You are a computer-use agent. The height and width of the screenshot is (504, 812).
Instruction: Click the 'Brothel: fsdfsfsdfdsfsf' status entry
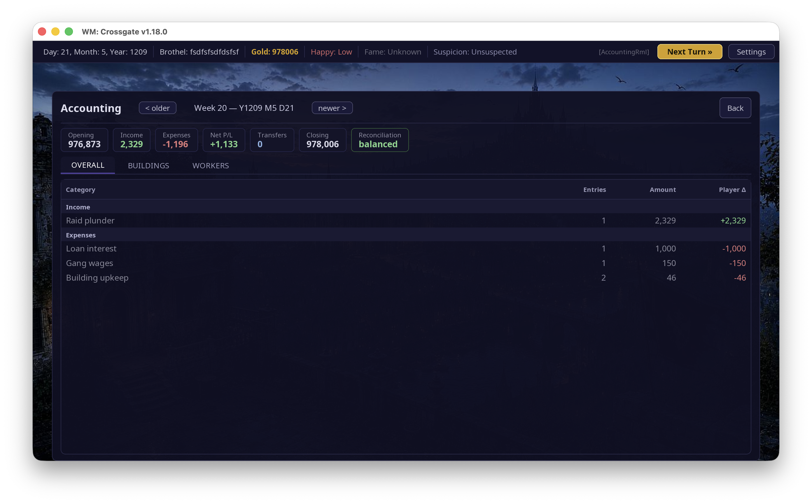click(x=199, y=52)
